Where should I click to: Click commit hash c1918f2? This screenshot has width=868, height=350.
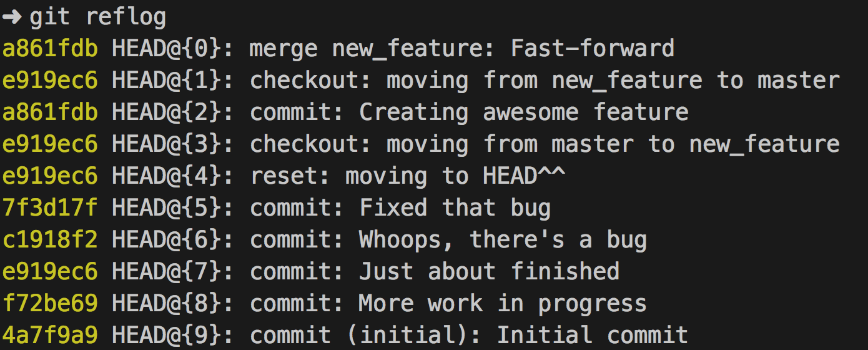pos(50,240)
